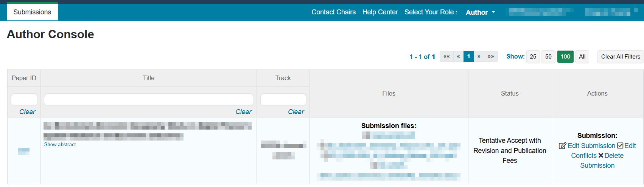Image resolution: width=644 pixels, height=187 pixels.
Task: Jump to the last results page
Action: click(x=491, y=57)
